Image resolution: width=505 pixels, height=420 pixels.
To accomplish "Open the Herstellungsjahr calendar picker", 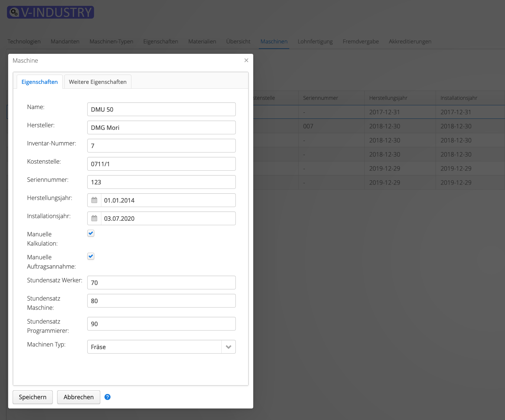I will click(94, 200).
